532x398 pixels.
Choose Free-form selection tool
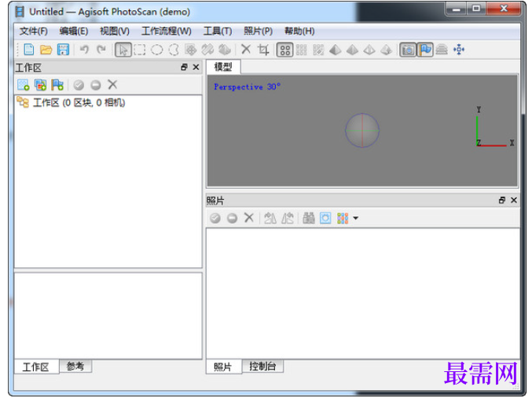174,50
